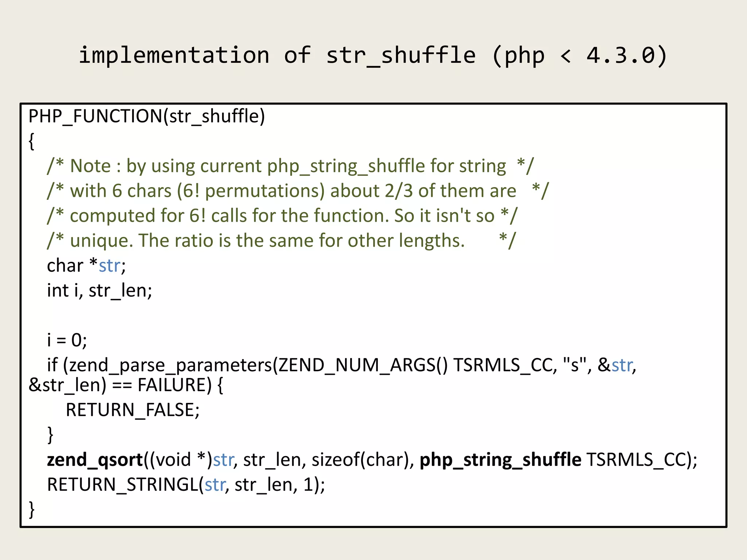Click the comment line 'with 6 chars (6! permutations)'
The width and height of the screenshot is (747, 560).
298,191
